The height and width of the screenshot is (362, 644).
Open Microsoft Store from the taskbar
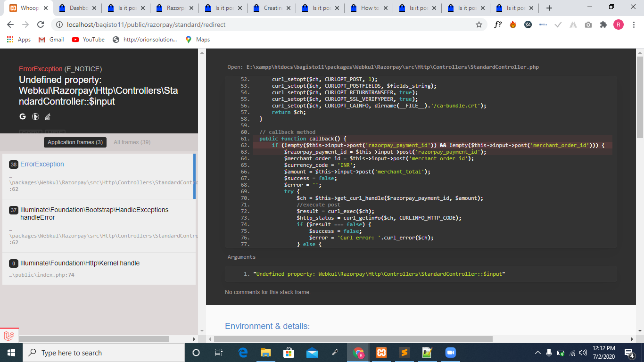pyautogui.click(x=289, y=353)
